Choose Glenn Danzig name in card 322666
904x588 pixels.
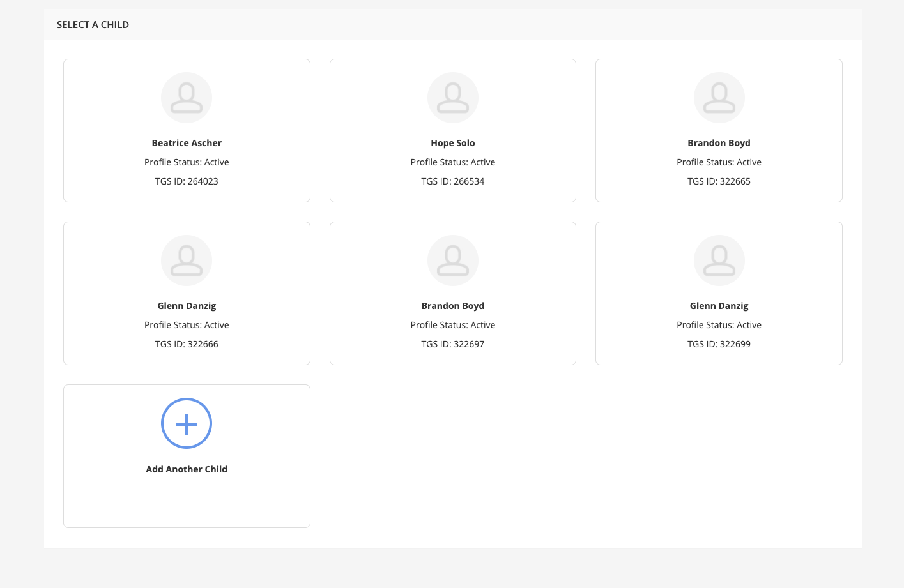point(187,306)
